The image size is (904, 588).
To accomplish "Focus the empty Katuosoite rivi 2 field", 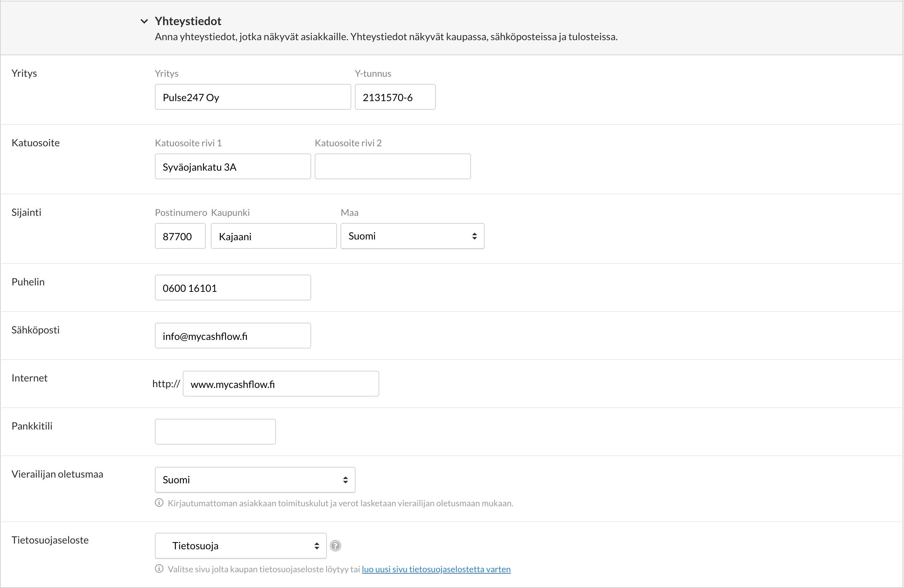I will pos(392,166).
